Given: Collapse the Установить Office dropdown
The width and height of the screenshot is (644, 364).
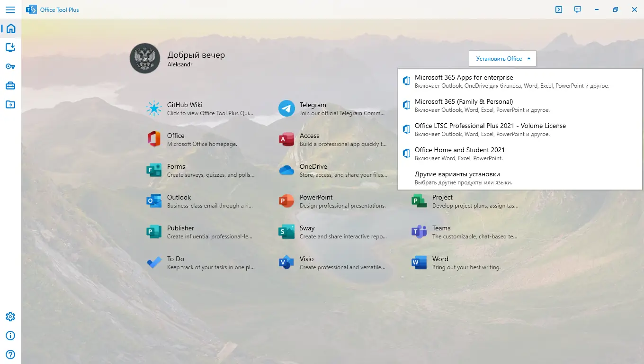Looking at the screenshot, I should [502, 59].
